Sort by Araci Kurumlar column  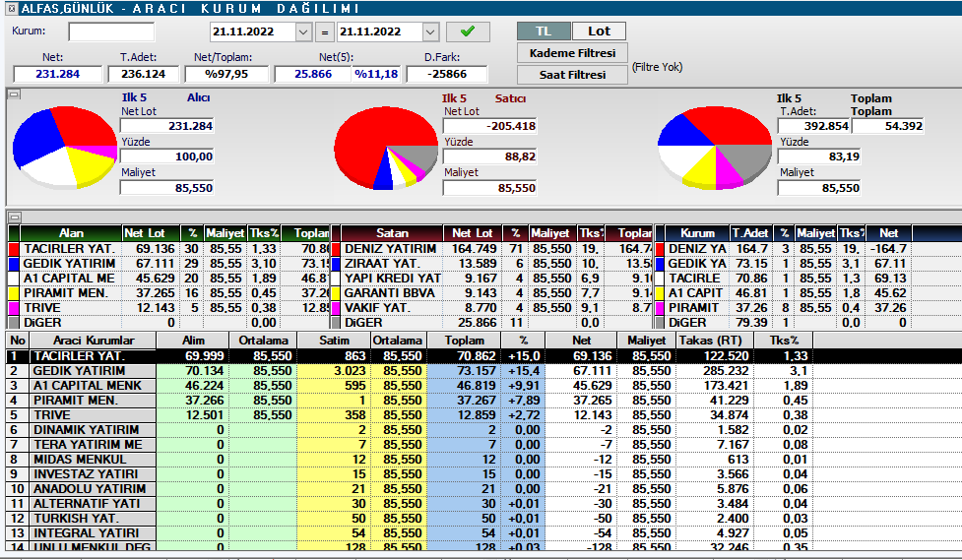coord(94,341)
